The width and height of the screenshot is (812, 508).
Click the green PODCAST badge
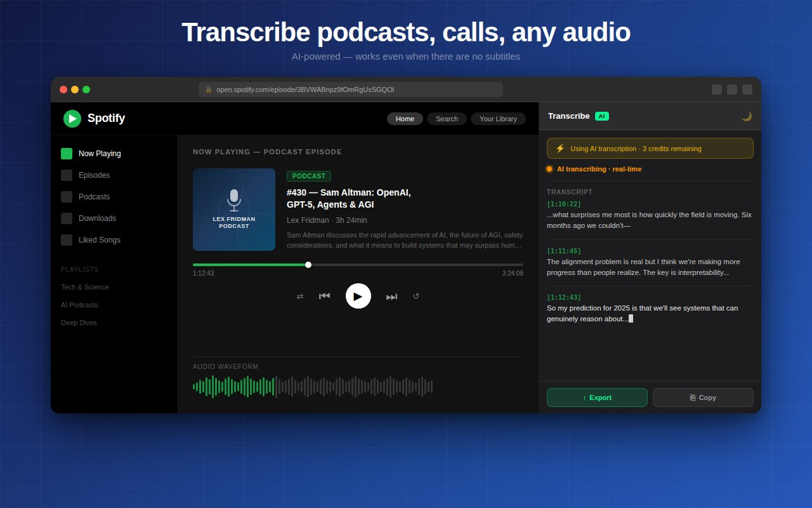tap(309, 176)
